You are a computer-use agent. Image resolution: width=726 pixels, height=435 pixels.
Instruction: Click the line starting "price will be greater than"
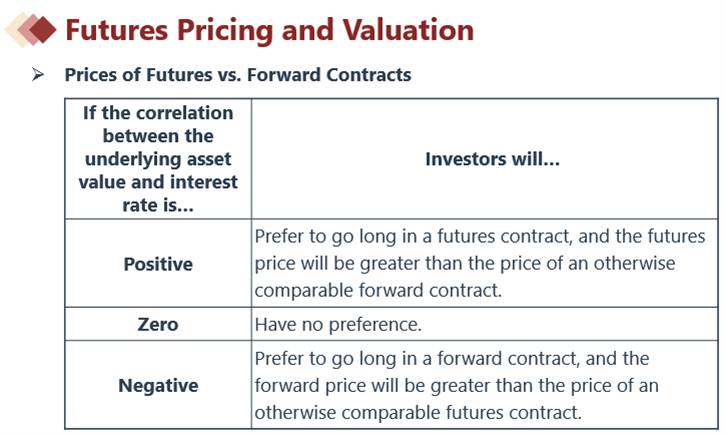point(465,264)
